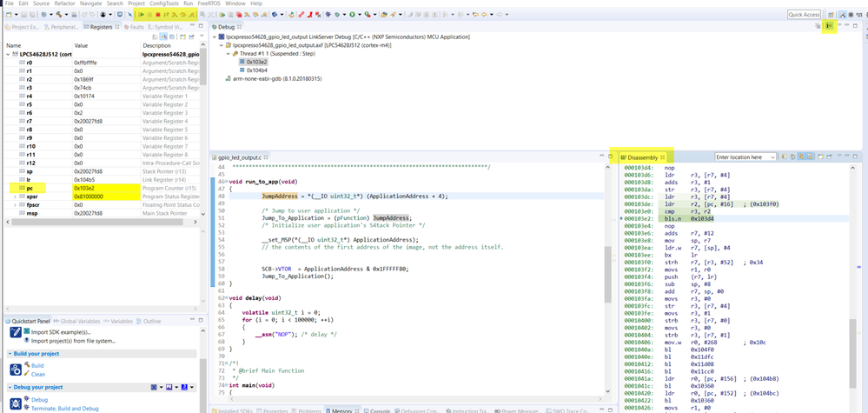Switch to the Memory tab
The height and width of the screenshot is (413, 868).
(341, 410)
